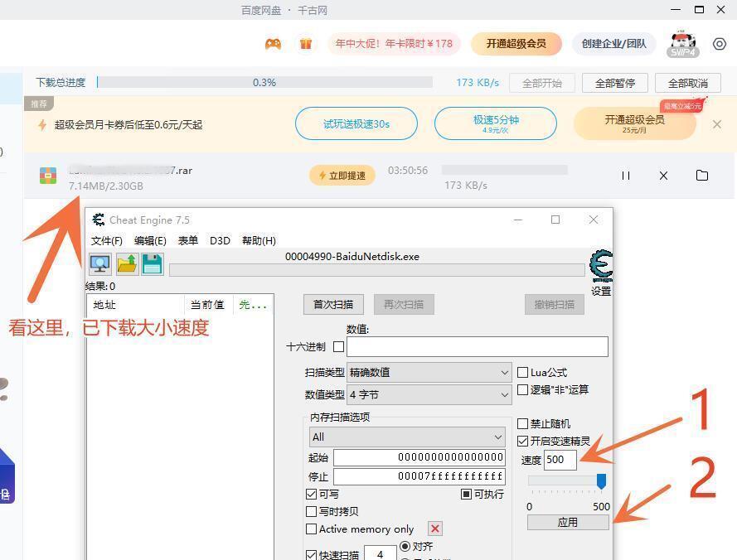
Task: Click the game controller icon in header
Action: pos(273,44)
